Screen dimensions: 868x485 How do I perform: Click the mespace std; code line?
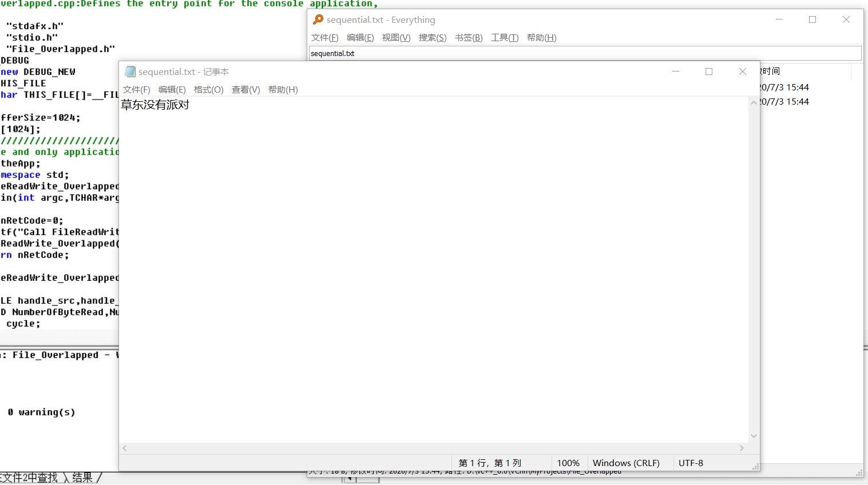[35, 175]
